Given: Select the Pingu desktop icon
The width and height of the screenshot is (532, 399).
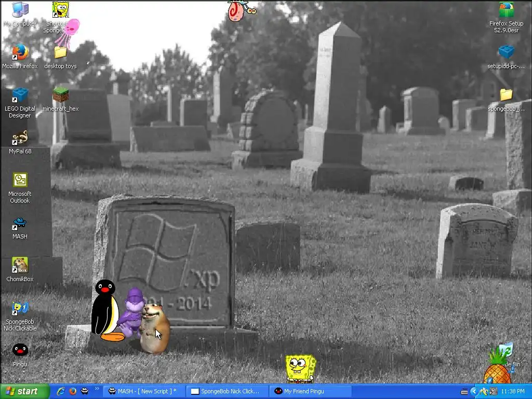Looking at the screenshot, I should click(x=20, y=354).
